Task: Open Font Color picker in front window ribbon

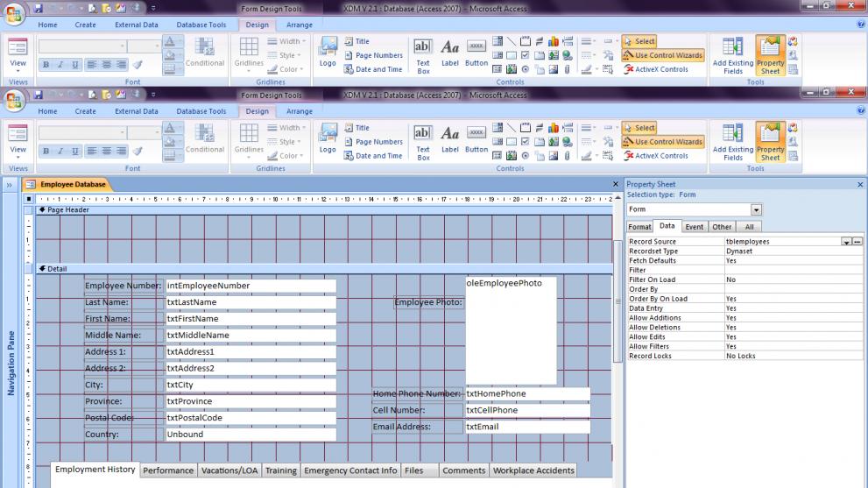Action: click(173, 128)
